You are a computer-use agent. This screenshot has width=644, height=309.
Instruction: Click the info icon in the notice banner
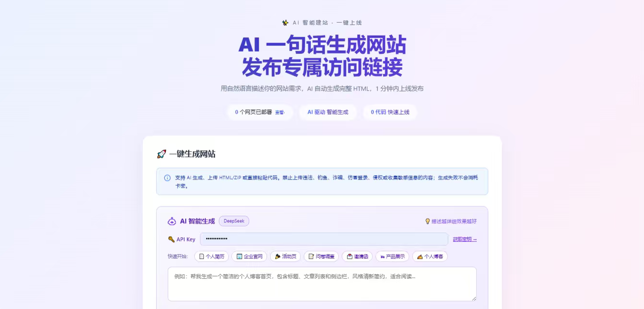pos(167,178)
